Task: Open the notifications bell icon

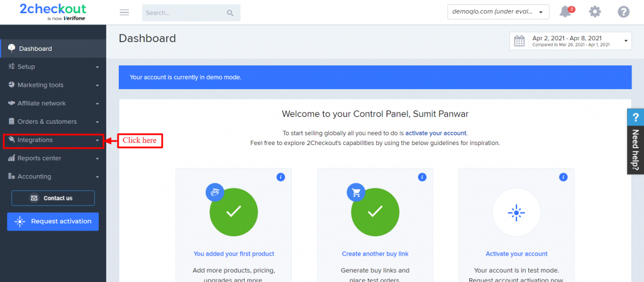Action: tap(566, 11)
